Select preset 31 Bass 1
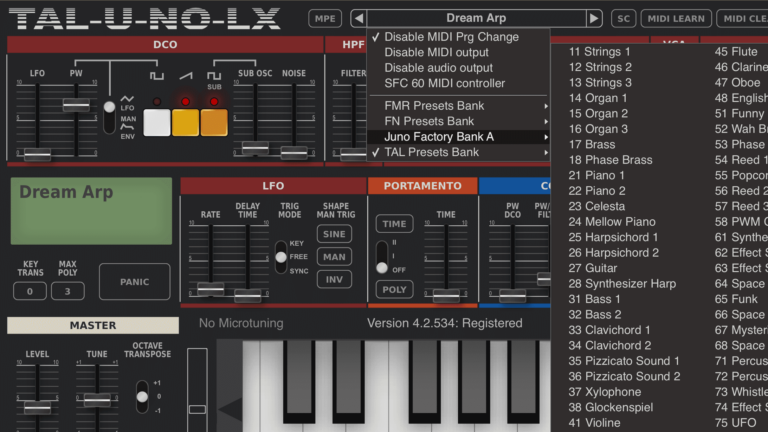The image size is (768, 432). tap(594, 299)
